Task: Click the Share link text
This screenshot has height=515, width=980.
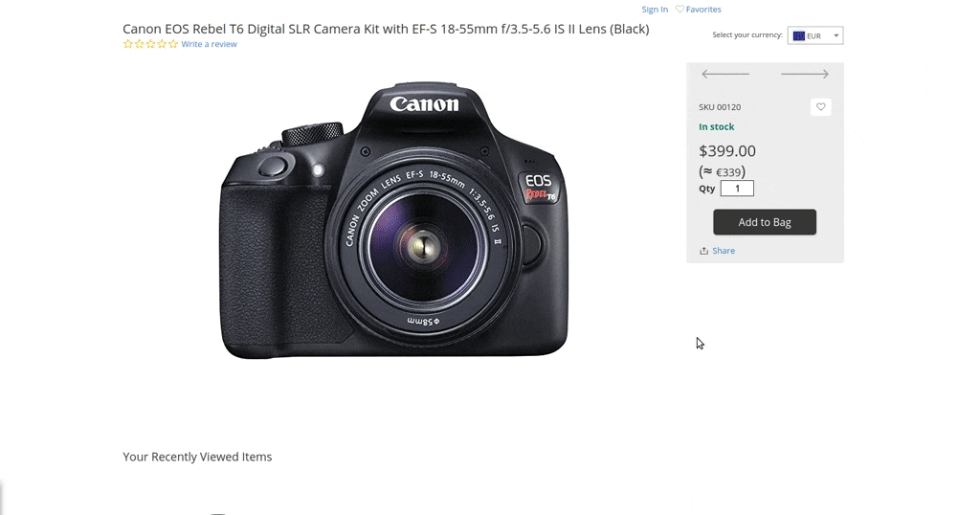Action: (724, 251)
